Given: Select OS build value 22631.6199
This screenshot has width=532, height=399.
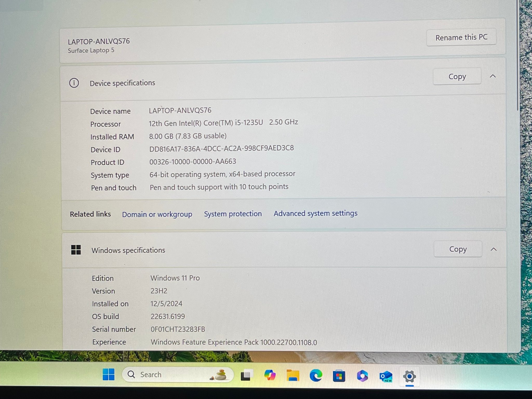Looking at the screenshot, I should (x=168, y=316).
